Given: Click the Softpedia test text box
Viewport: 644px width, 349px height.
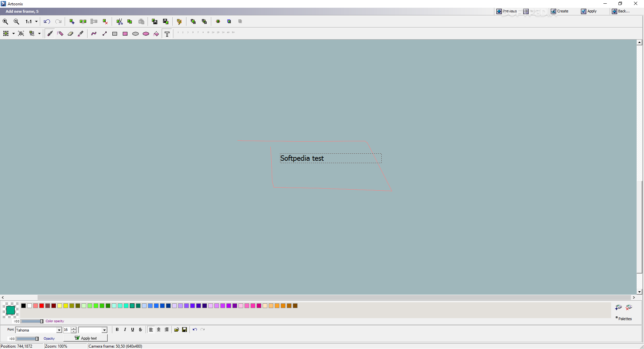Looking at the screenshot, I should coord(331,158).
